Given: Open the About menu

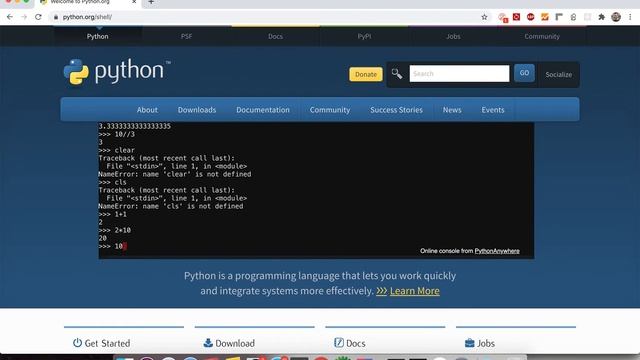Looking at the screenshot, I should pyautogui.click(x=147, y=110).
